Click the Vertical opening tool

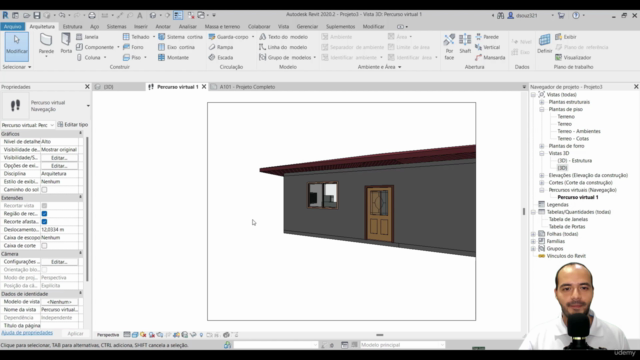click(487, 47)
